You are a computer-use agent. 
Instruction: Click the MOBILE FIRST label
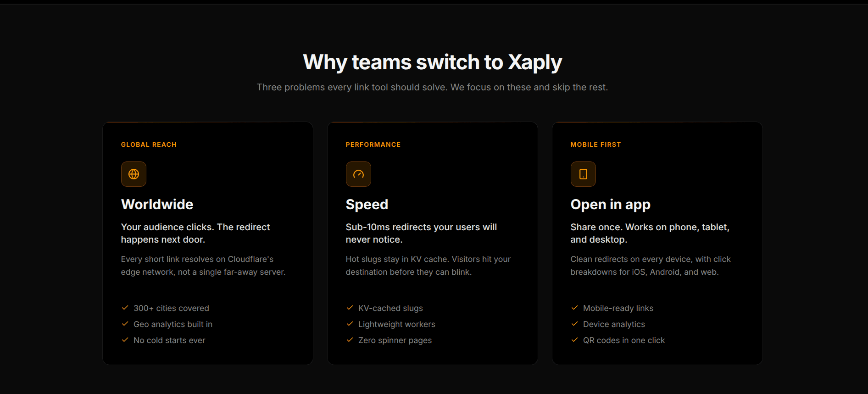pos(595,144)
